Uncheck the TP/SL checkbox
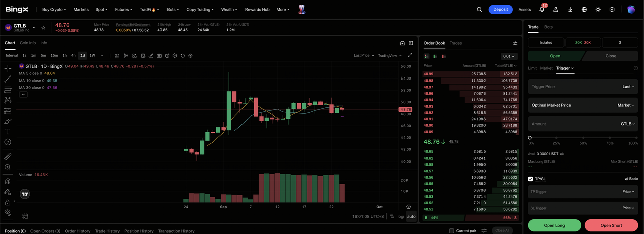The width and height of the screenshot is (644, 234). tap(530, 179)
